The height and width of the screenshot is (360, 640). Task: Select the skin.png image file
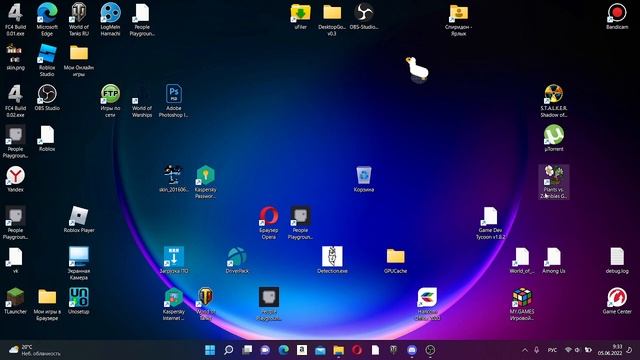click(15, 57)
